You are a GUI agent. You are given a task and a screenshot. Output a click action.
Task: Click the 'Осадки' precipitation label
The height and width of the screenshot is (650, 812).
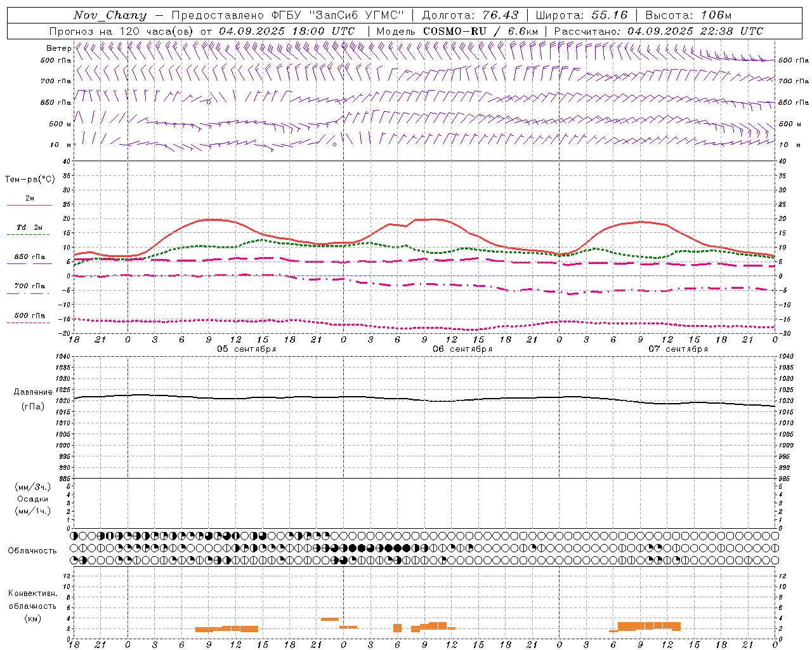(x=33, y=499)
